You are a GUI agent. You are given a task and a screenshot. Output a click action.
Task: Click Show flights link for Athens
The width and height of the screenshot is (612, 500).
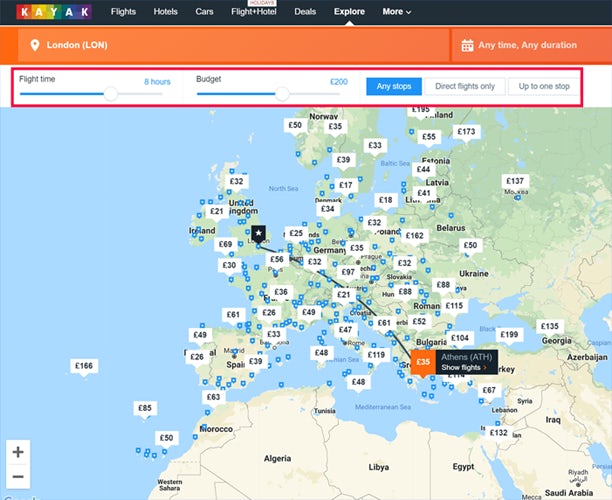coord(466,367)
